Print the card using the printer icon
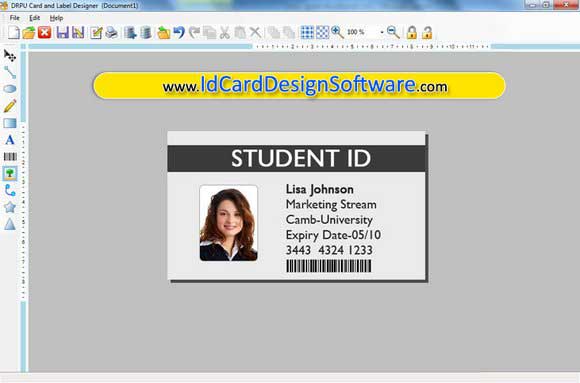The height and width of the screenshot is (383, 580). pyautogui.click(x=112, y=33)
